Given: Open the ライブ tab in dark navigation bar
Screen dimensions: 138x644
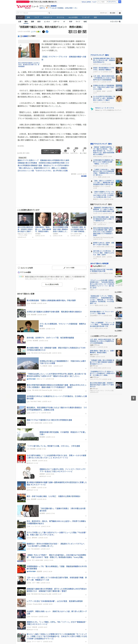Looking at the screenshot, I should point(37,17).
